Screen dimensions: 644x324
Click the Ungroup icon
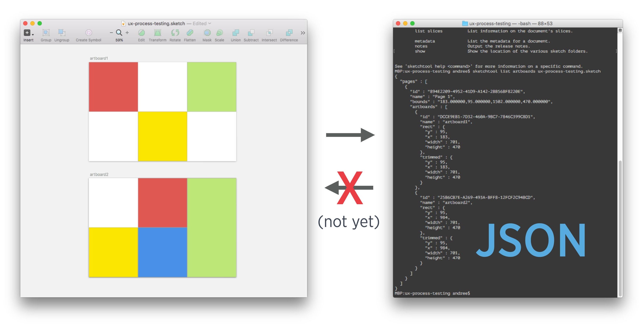point(62,33)
